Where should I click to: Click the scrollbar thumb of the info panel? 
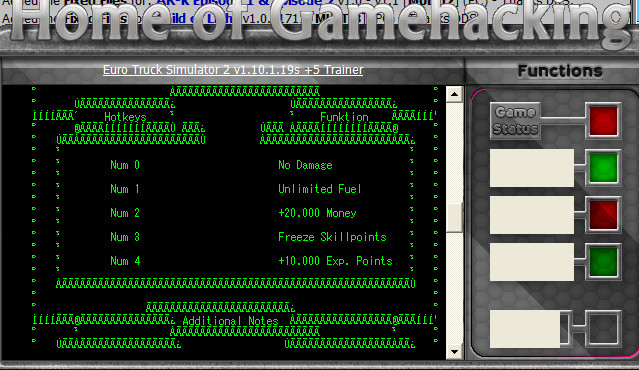(x=454, y=217)
